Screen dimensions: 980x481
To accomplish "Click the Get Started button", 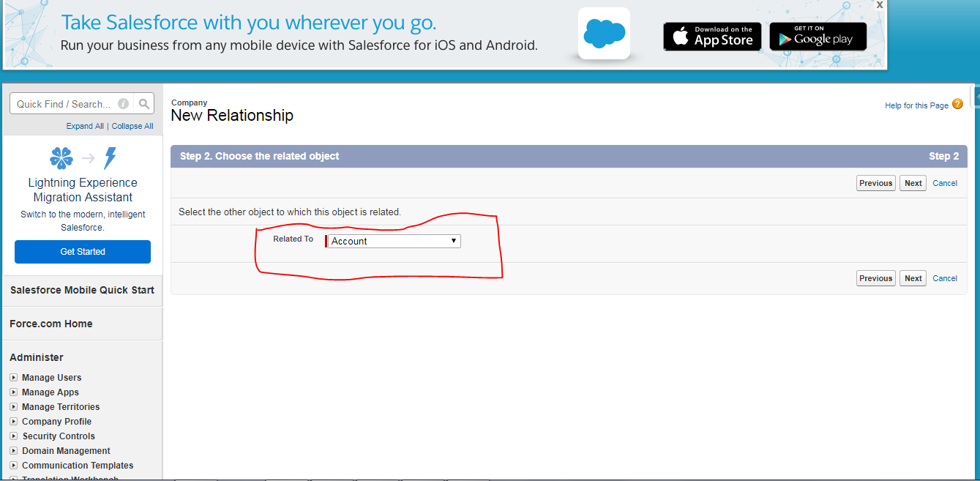I will tap(83, 252).
